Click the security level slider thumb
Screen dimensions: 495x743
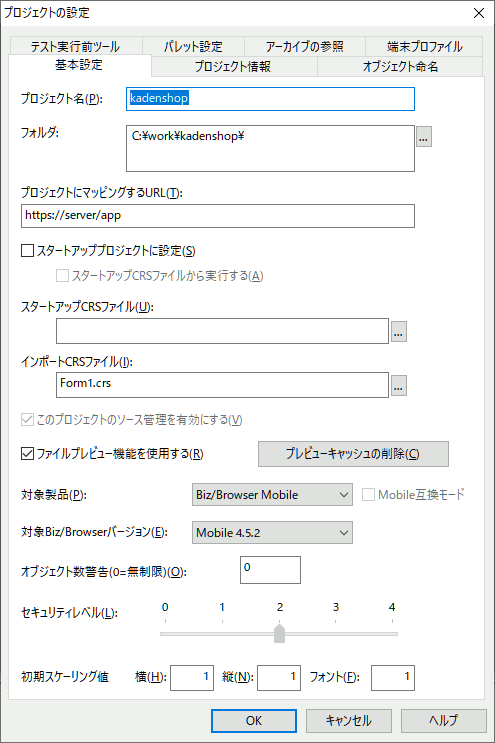point(279,634)
